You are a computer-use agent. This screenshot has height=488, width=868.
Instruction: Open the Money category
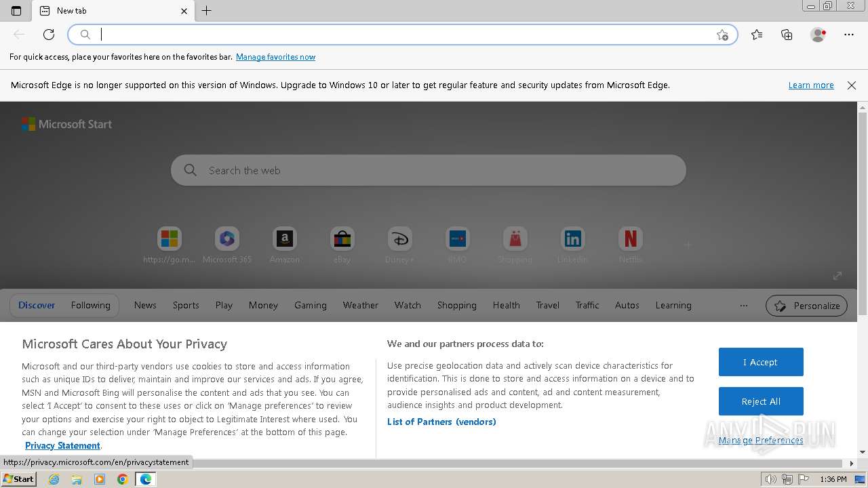pyautogui.click(x=263, y=305)
